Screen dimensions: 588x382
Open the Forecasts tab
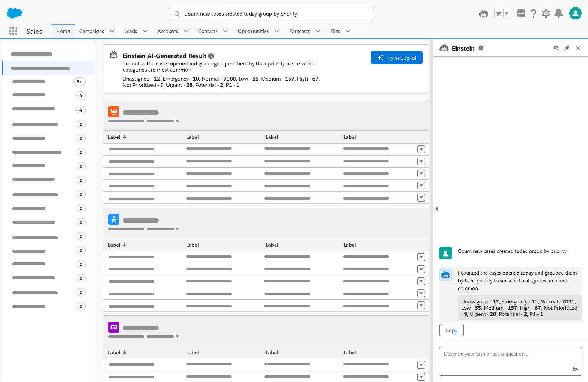coord(299,31)
